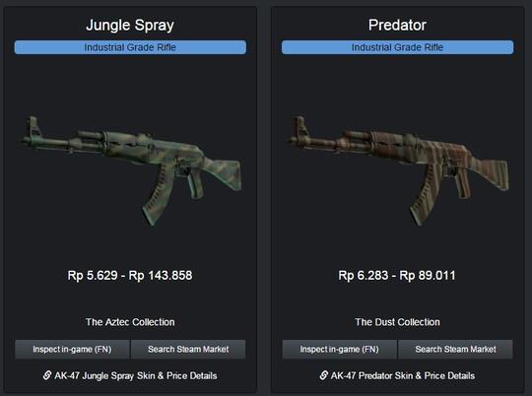Screen dimensions: 532x396
Task: Select Predator's Industrial Grade Rifle bar
Action: click(397, 47)
